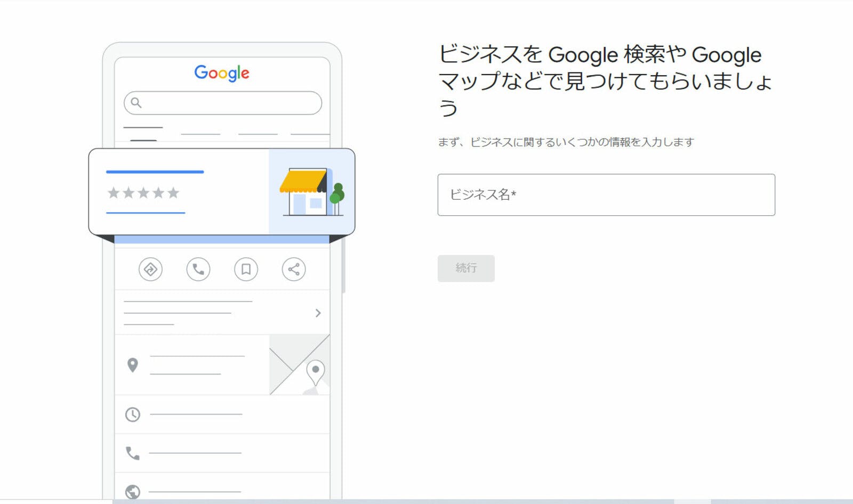Click the location pin icon beside address lines
Viewport: 853px width, 504px height.
pyautogui.click(x=133, y=365)
